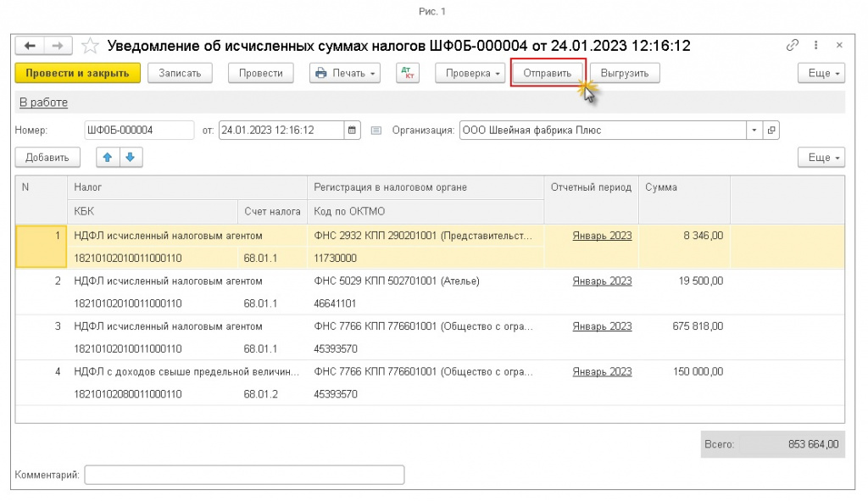Image resolution: width=868 pixels, height=501 pixels.
Task: Show Дт/Кт accounting entries
Action: click(x=408, y=73)
